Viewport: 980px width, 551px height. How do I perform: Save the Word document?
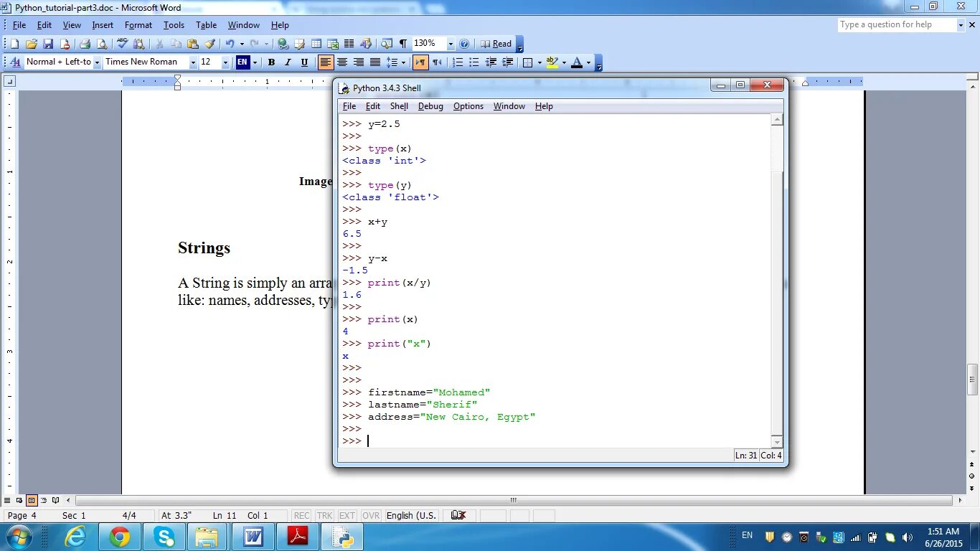point(48,44)
